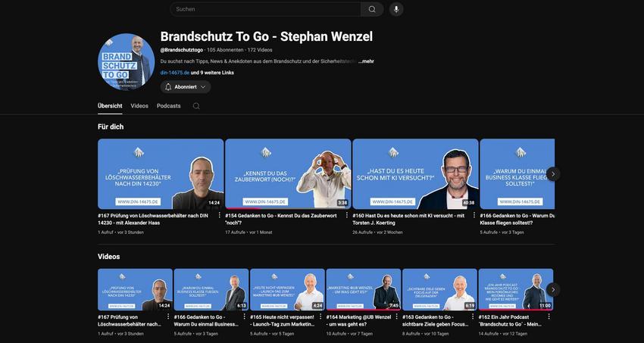Open Videos row title #164 Marketing @UB Wenzel
644x343 pixels.
[358, 320]
